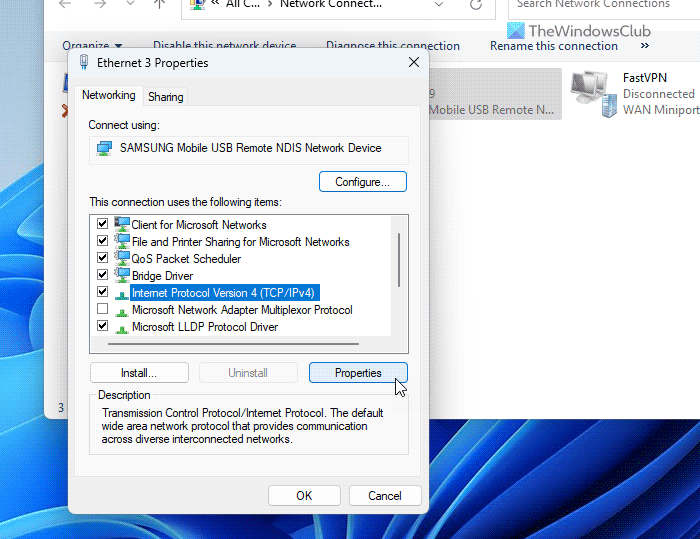Expand toolbar overflow double chevron
700x539 pixels.
[645, 46]
